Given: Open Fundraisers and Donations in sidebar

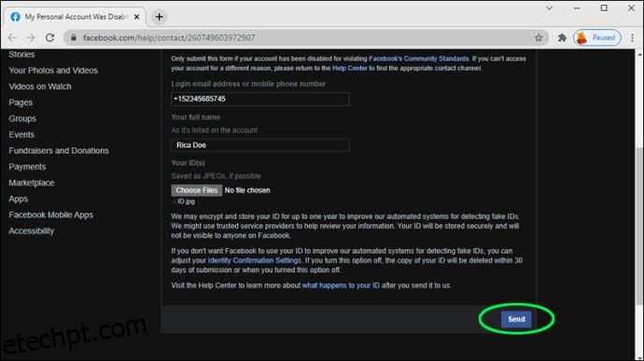Looking at the screenshot, I should (59, 150).
